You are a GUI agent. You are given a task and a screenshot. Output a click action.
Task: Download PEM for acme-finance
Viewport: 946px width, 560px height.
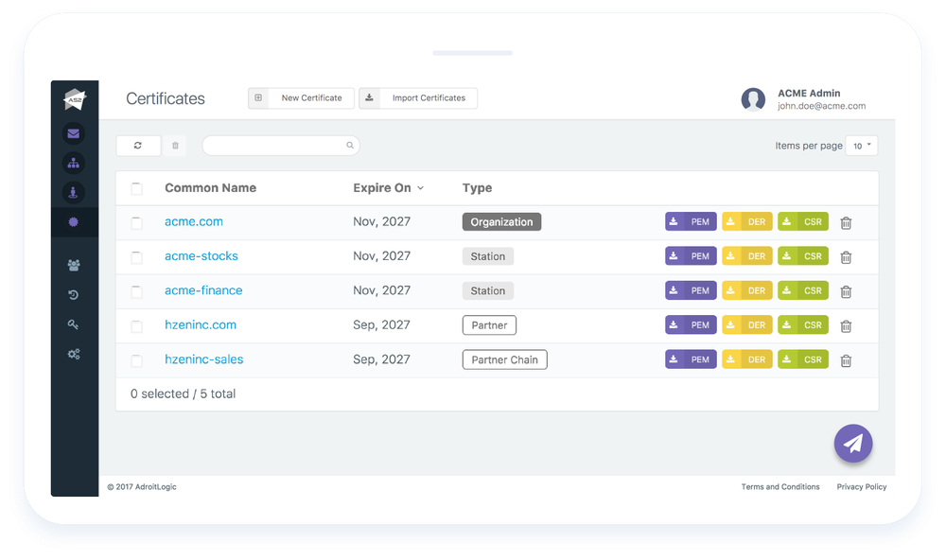691,290
